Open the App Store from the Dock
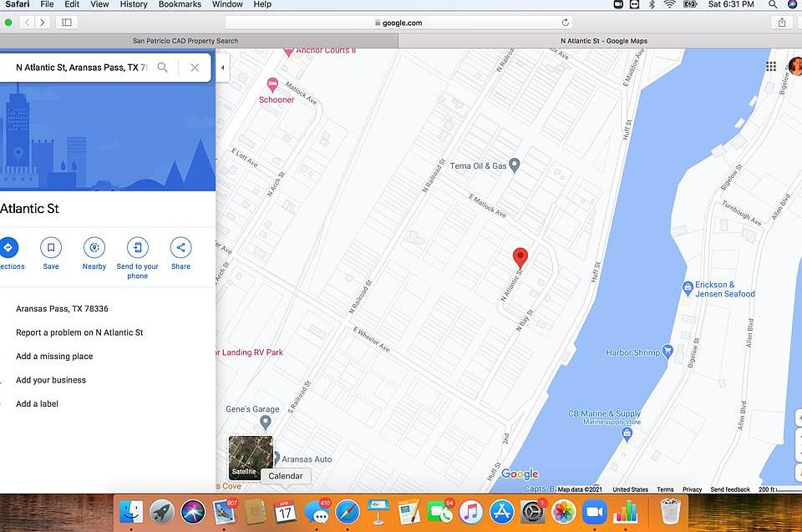This screenshot has width=802, height=532. (502, 512)
